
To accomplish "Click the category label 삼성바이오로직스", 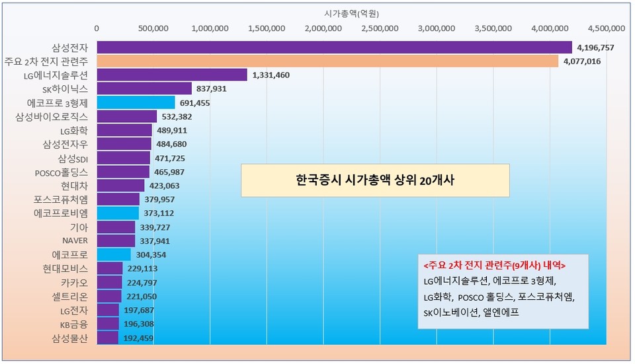I will pyautogui.click(x=52, y=117).
